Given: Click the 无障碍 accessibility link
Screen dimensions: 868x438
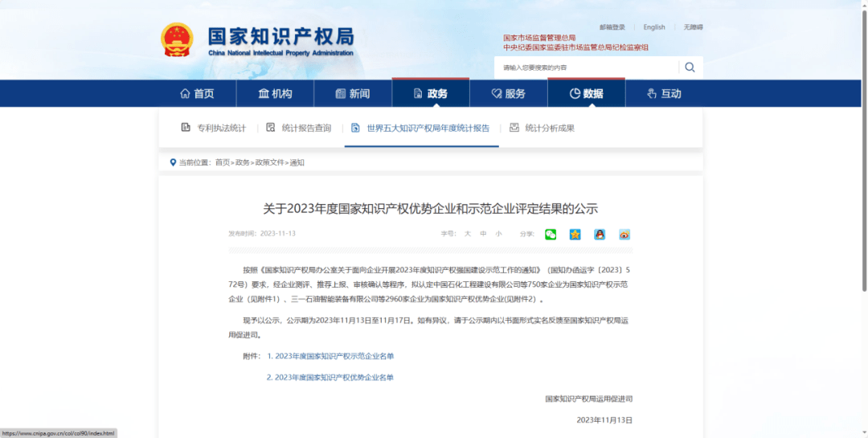Looking at the screenshot, I should pyautogui.click(x=693, y=27).
